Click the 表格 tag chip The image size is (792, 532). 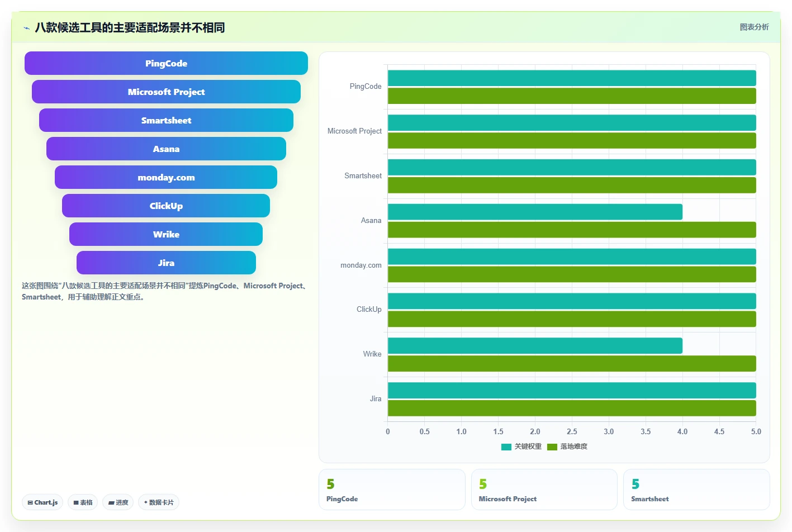[x=83, y=502]
